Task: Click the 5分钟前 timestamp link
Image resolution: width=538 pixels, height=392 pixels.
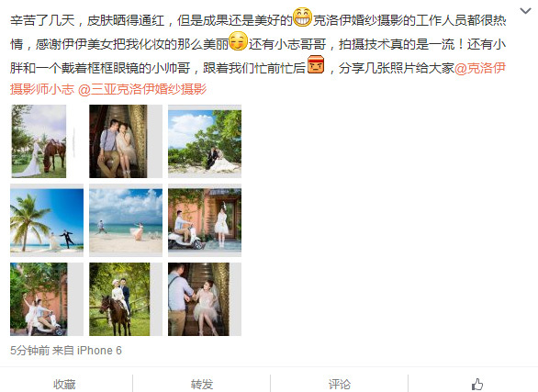Action: (30, 351)
